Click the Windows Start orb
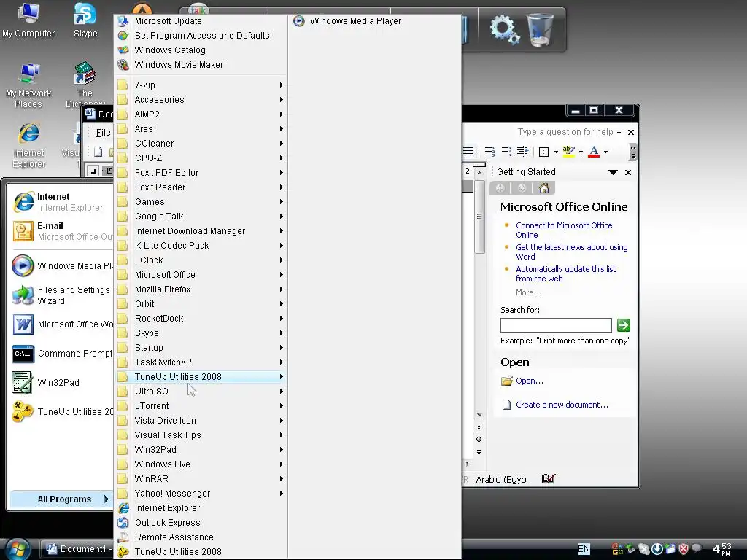The height and width of the screenshot is (560, 747). [18, 549]
